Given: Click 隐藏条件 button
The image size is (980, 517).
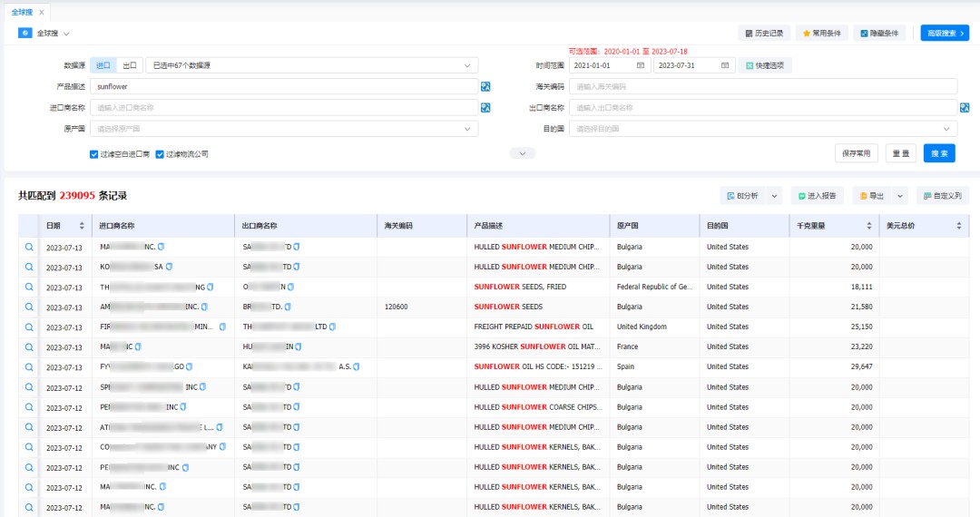Looking at the screenshot, I should tap(879, 33).
